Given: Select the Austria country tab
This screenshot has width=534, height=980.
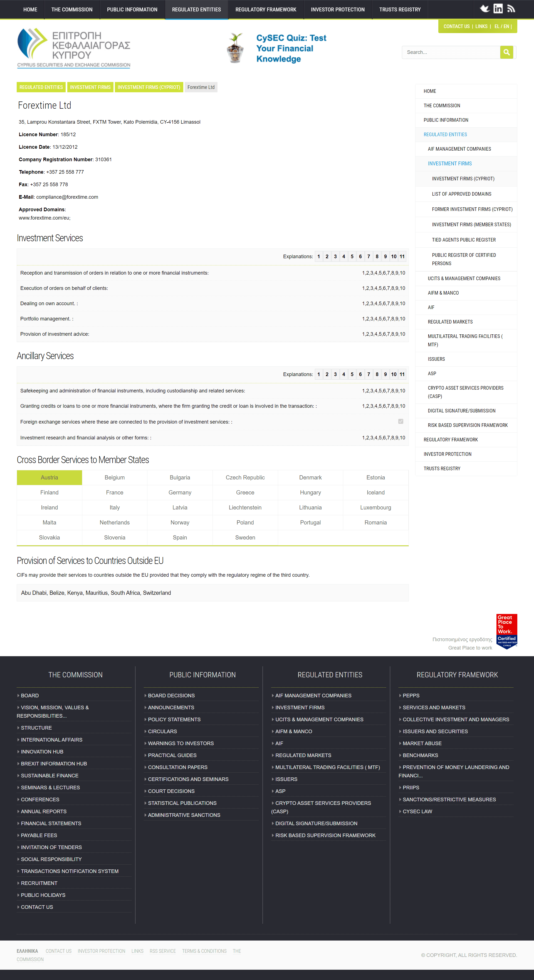Looking at the screenshot, I should (50, 477).
